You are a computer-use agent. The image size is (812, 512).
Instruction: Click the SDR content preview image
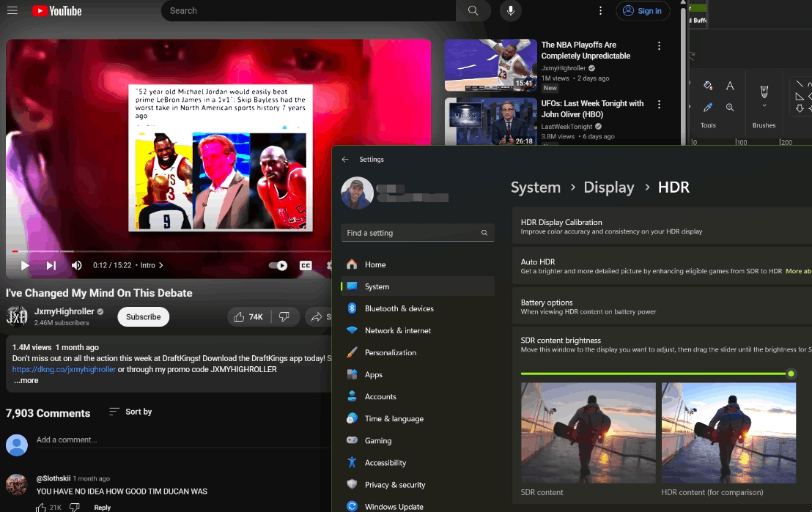pyautogui.click(x=588, y=433)
